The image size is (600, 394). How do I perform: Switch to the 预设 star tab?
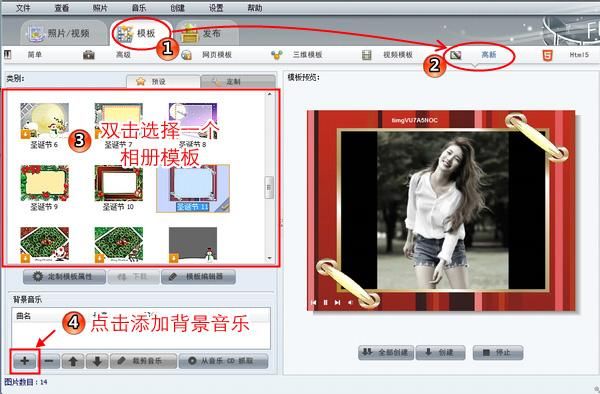[163, 81]
